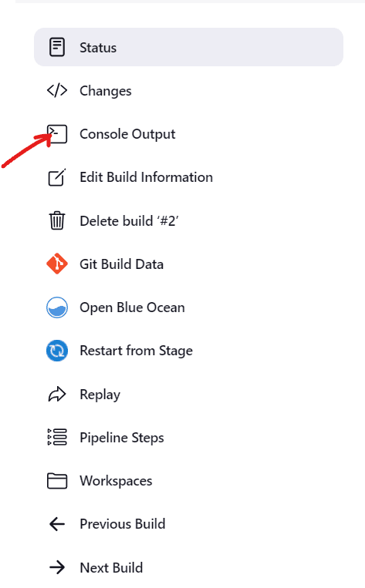Click the Pipeline Steps list icon
Image resolution: width=365 pixels, height=588 pixels.
57,437
